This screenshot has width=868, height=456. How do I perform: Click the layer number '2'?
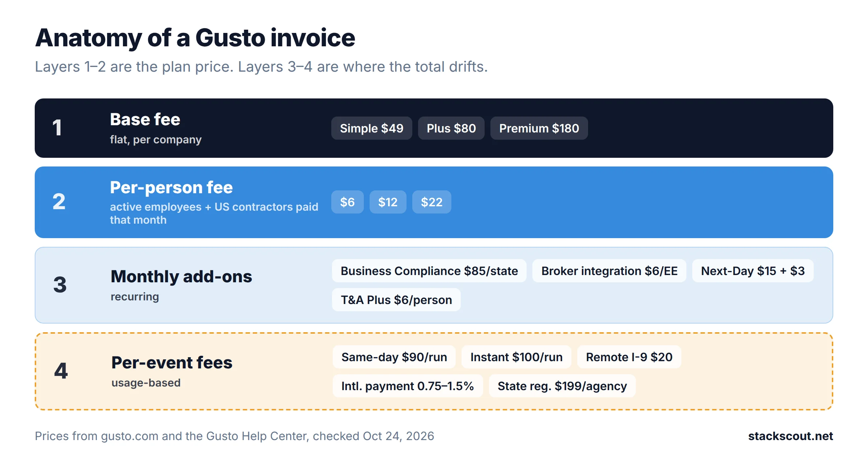pyautogui.click(x=59, y=202)
